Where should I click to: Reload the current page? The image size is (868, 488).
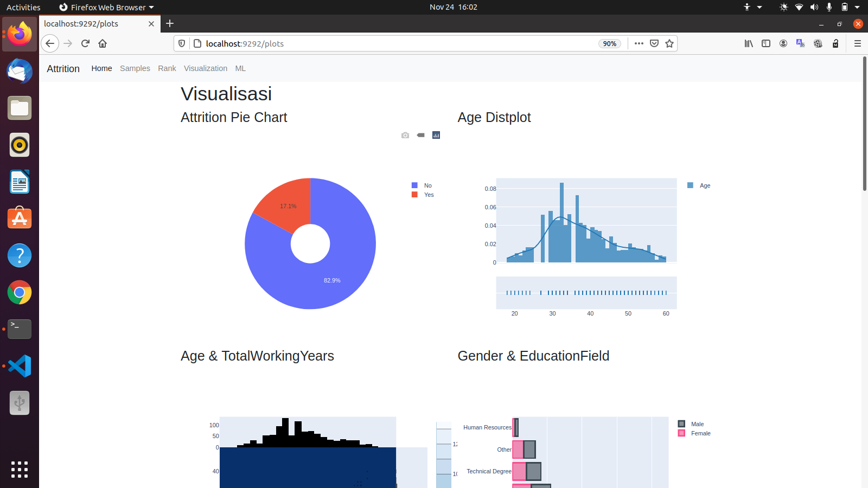85,43
